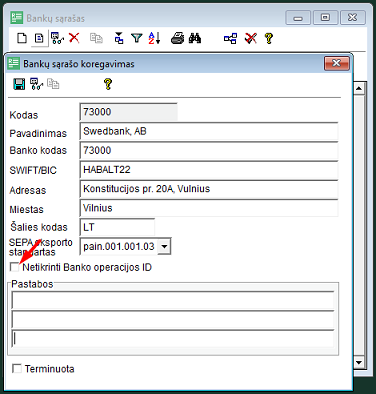Click the second Pastabos notes line
The width and height of the screenshot is (376, 394).
pyautogui.click(x=173, y=319)
